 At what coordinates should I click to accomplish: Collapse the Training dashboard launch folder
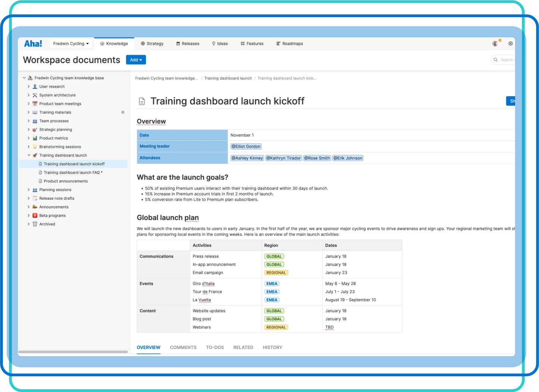tap(29, 155)
